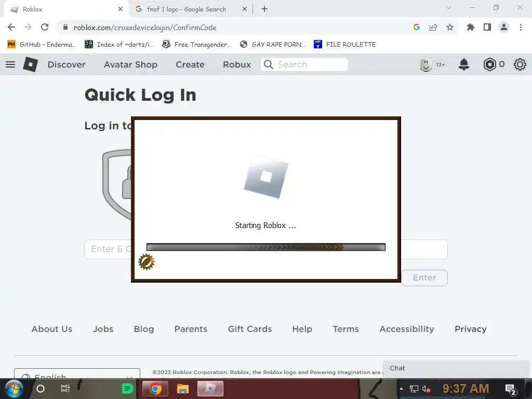Open the search tabs chevron
Screen dimensions: 532x399
point(448,7)
